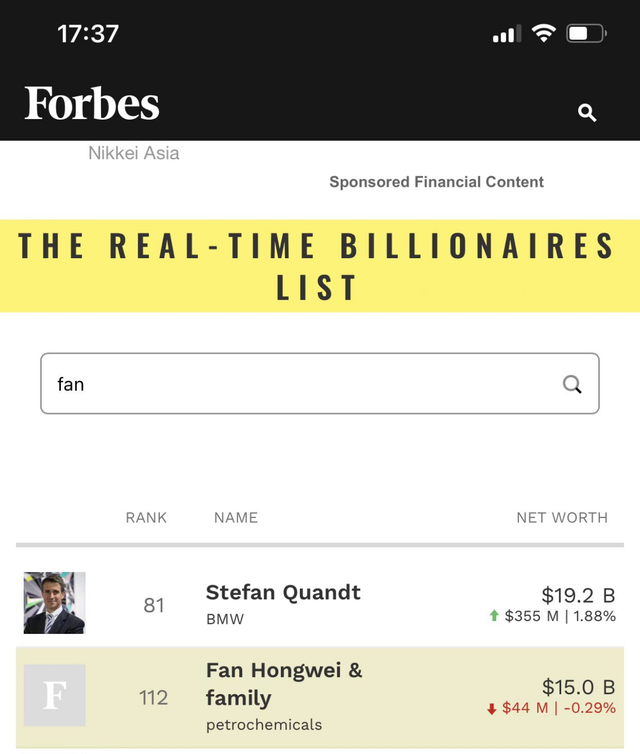Focus the search field containing "fan"
This screenshot has width=640, height=754.
[x=300, y=384]
